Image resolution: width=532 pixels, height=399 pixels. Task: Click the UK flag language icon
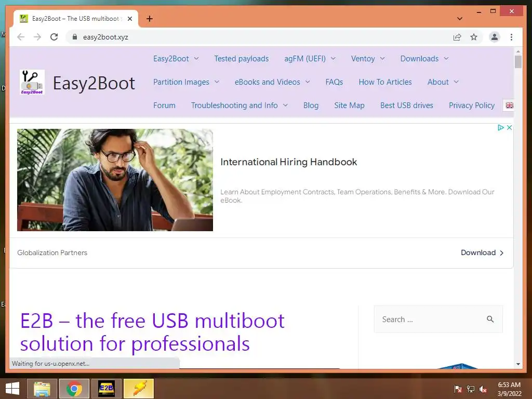coord(509,105)
